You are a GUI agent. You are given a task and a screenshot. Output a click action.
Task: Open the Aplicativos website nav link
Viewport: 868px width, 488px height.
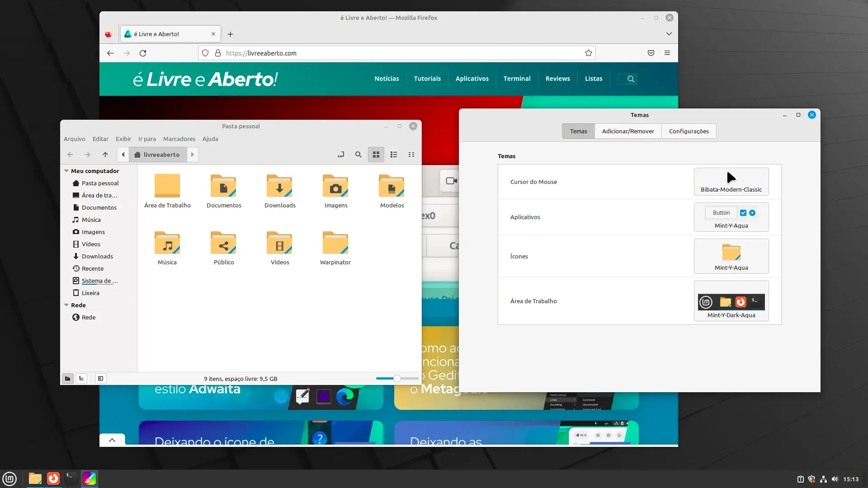(472, 79)
